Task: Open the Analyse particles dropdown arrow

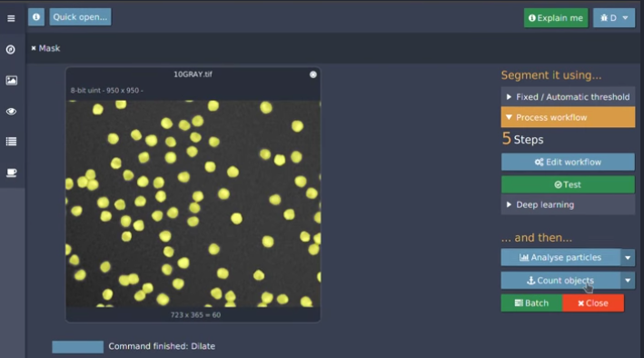Action: pos(628,258)
